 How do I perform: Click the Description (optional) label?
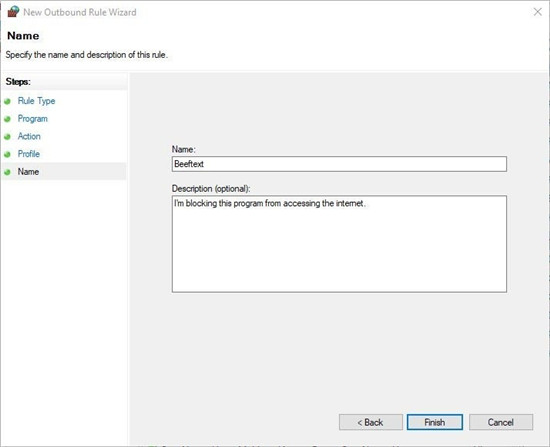(211, 189)
